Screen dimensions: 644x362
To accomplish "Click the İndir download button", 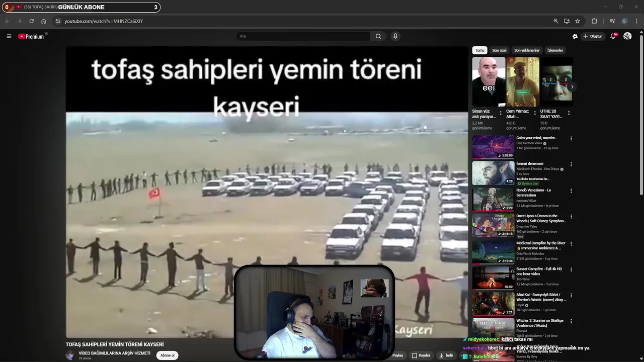I will (446, 355).
